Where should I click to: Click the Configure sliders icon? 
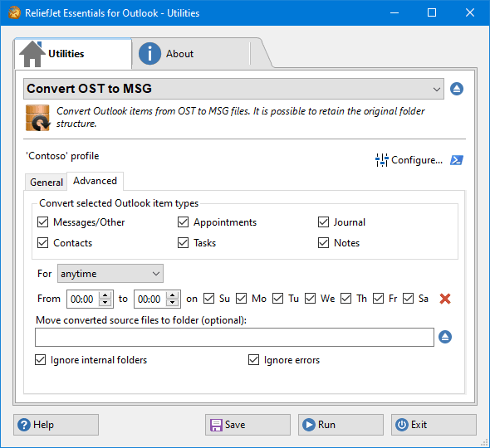(x=381, y=160)
